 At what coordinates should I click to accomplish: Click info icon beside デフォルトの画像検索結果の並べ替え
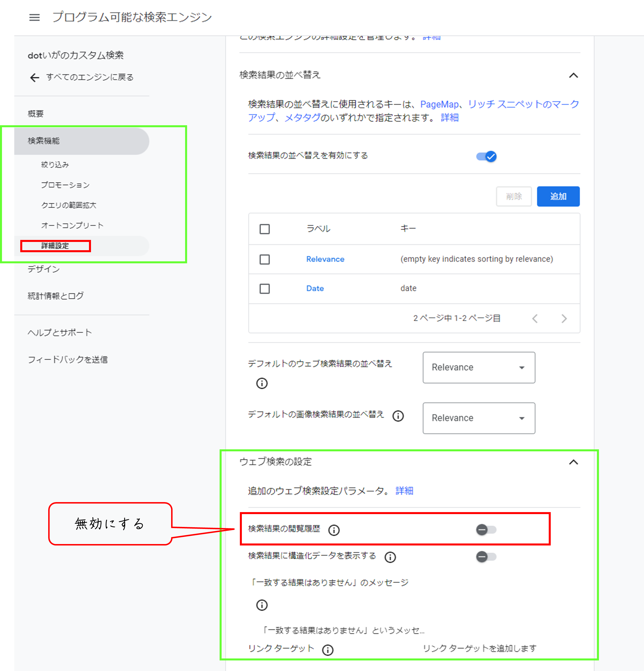(x=398, y=416)
